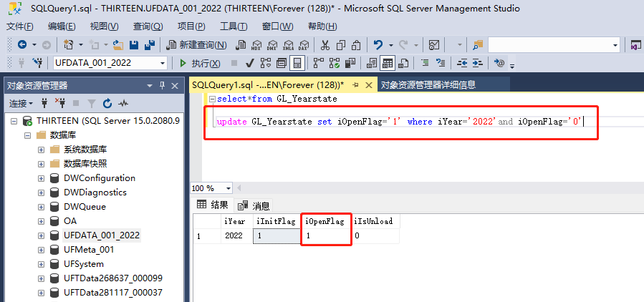
Task: Click the MDX query icon
Action: 256,44
